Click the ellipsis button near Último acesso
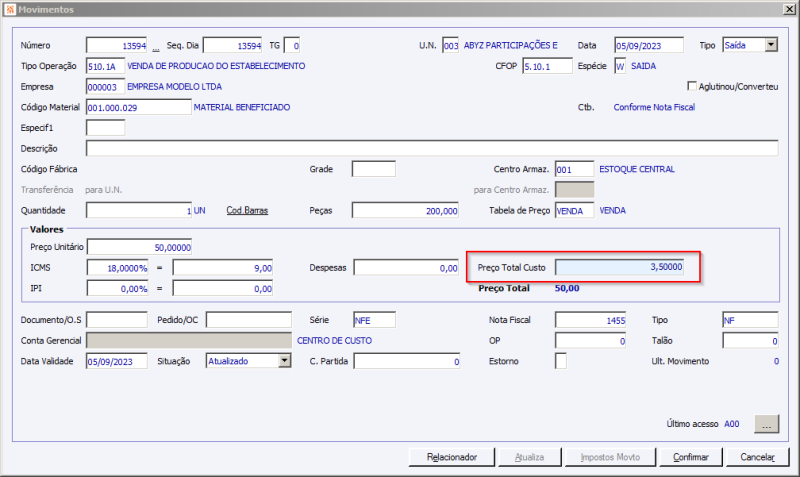 point(766,424)
